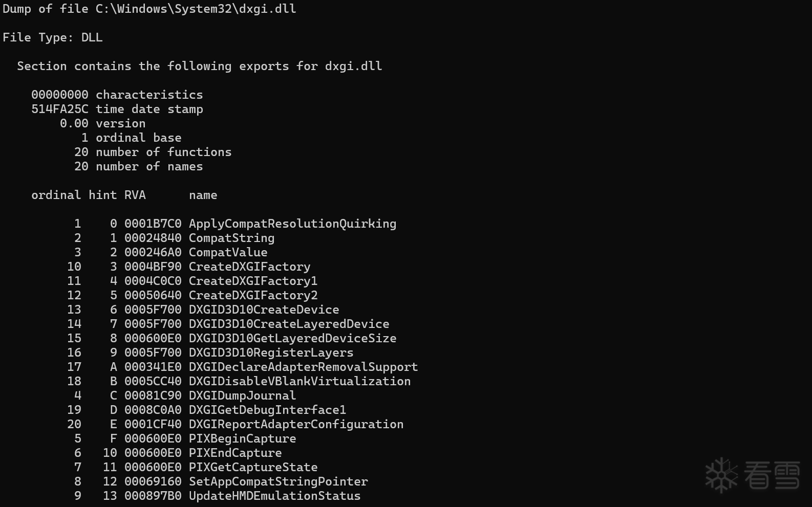Screen dimensions: 812x507
Task: Click the dxgi.dll file path in header
Action: [x=196, y=9]
